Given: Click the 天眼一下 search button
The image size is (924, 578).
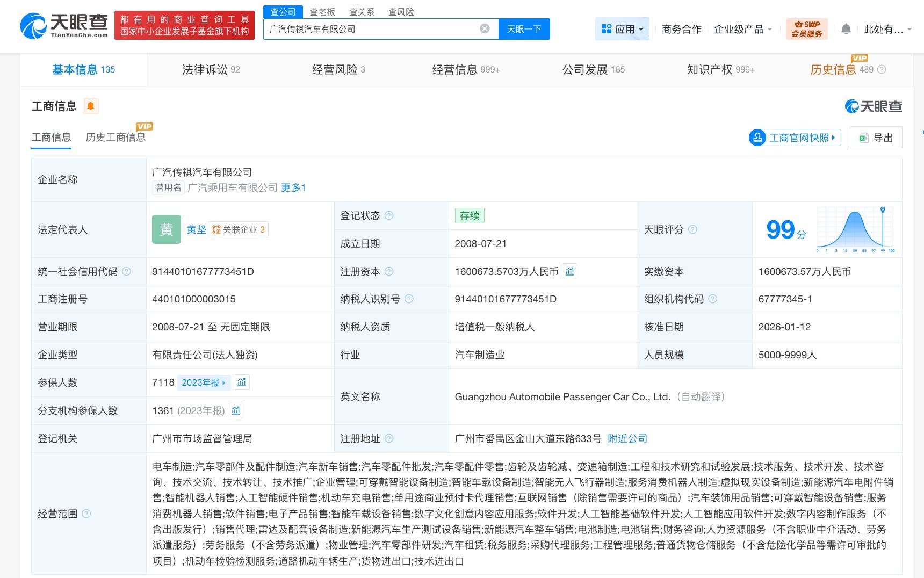Looking at the screenshot, I should tap(524, 29).
